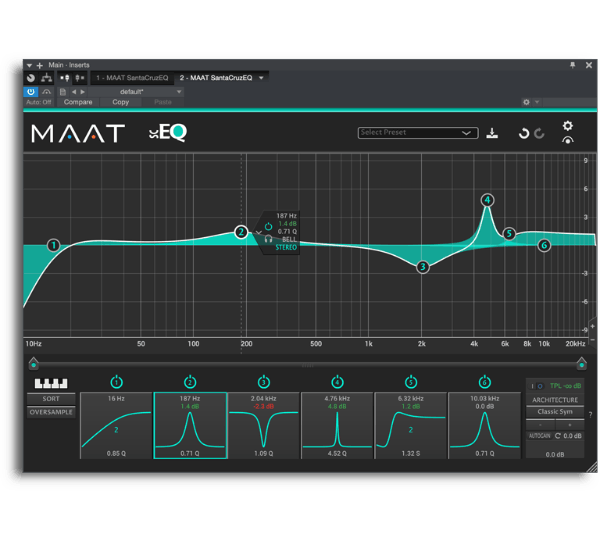Viewport: 600px width, 543px height.
Task: Disable band 4 power button
Action: click(x=337, y=382)
